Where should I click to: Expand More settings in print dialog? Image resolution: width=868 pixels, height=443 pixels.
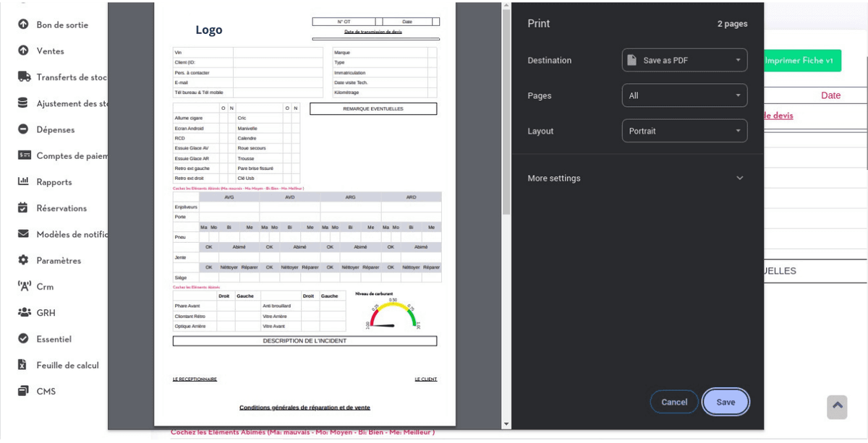637,178
